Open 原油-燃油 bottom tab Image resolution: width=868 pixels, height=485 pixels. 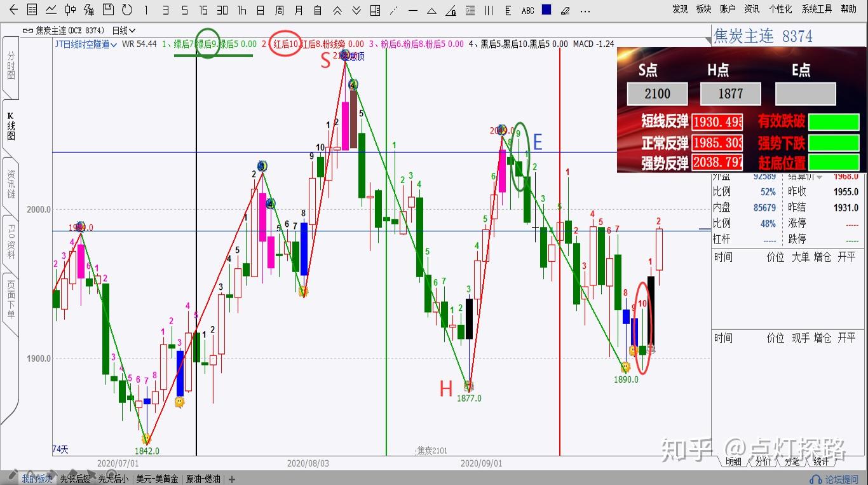click(x=203, y=479)
